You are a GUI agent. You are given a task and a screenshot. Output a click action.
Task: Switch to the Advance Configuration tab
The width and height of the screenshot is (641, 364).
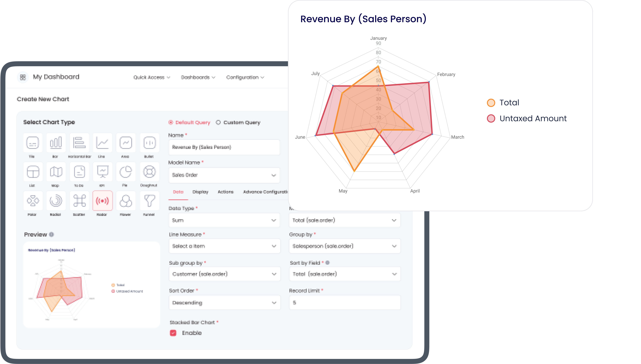coord(265,192)
